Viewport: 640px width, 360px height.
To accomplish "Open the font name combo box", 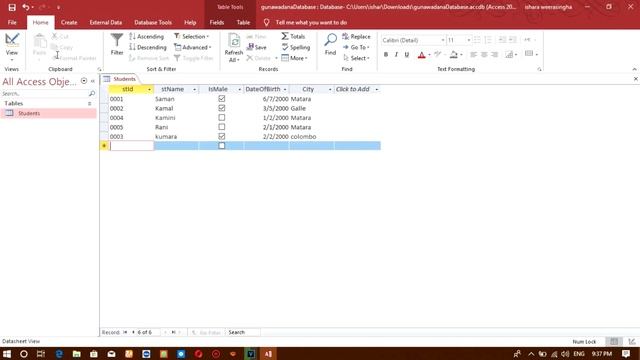I will [x=413, y=40].
